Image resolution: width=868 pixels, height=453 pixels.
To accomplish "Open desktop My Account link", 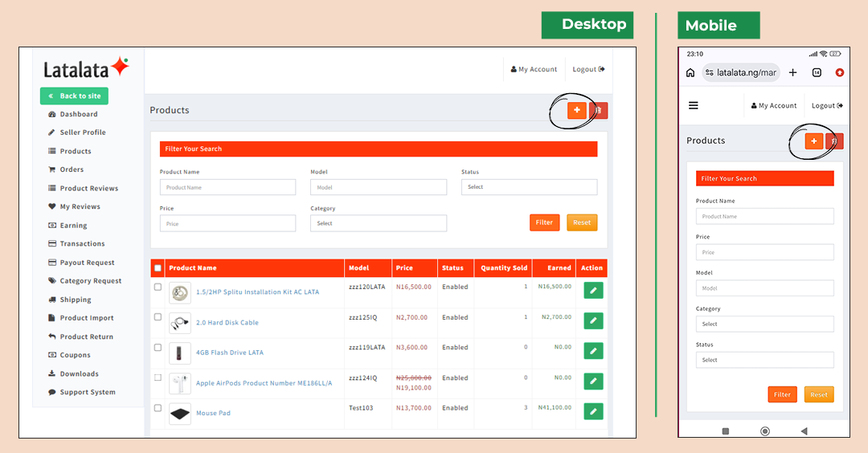I will [x=534, y=69].
